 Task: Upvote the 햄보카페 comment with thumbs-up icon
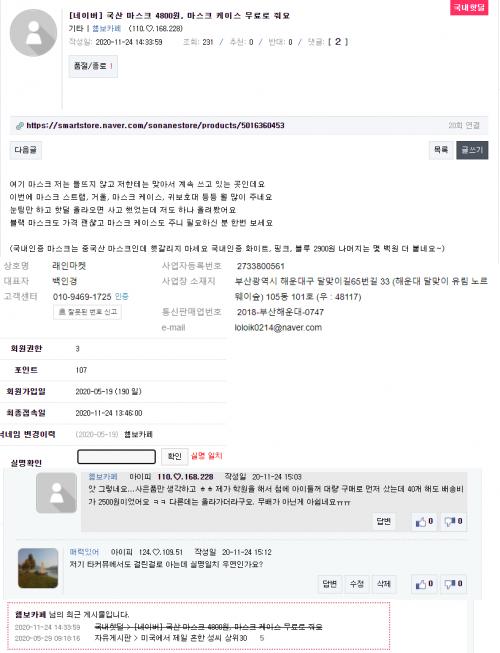pos(424,521)
